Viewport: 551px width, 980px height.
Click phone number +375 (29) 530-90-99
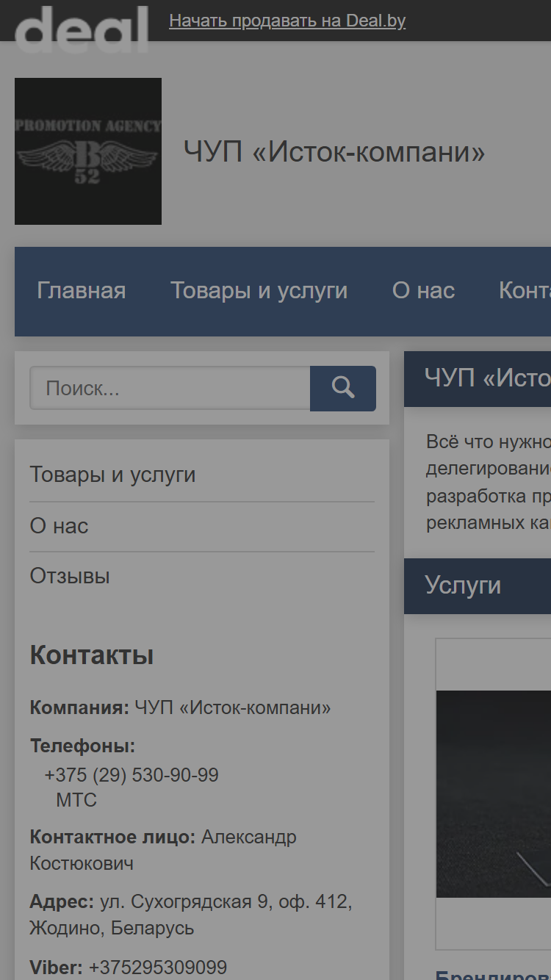132,775
